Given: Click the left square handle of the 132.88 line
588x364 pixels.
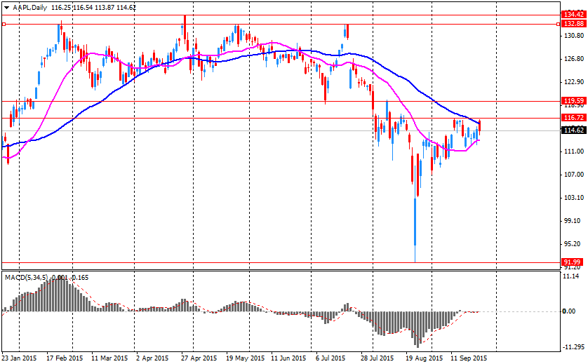Looking at the screenshot, I should [x=4, y=24].
